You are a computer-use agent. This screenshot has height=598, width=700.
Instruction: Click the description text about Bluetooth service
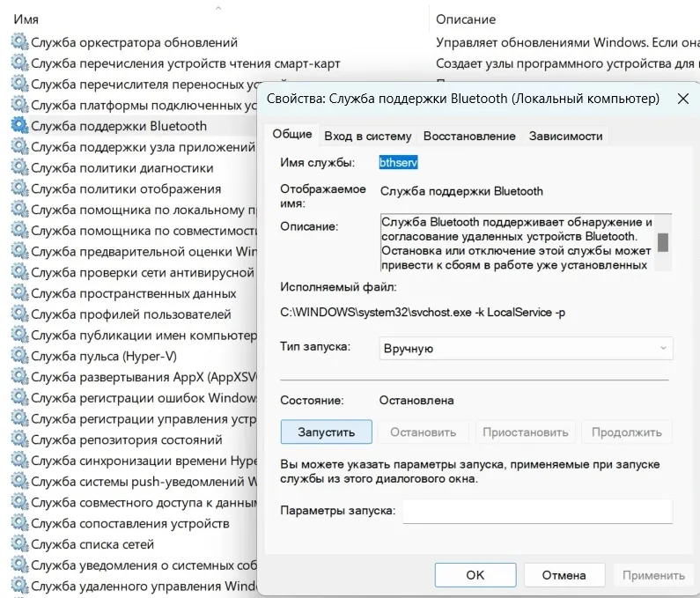pyautogui.click(x=517, y=243)
